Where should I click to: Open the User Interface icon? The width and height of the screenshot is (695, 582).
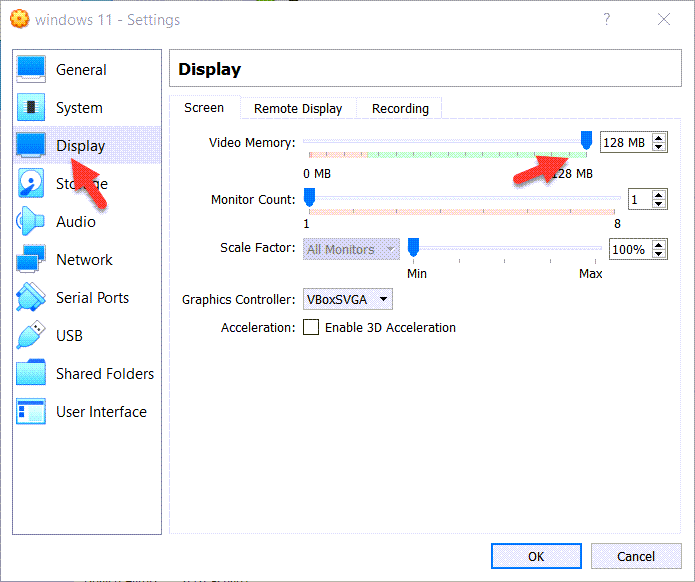pos(31,411)
